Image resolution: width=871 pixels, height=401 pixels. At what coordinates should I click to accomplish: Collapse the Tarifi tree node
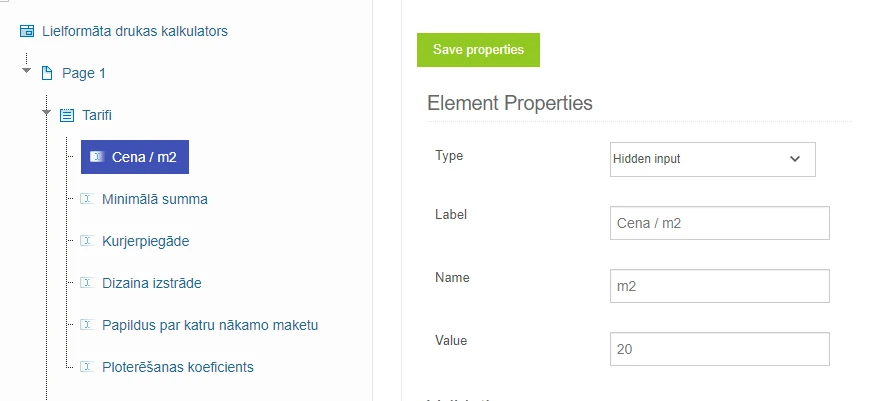[47, 113]
